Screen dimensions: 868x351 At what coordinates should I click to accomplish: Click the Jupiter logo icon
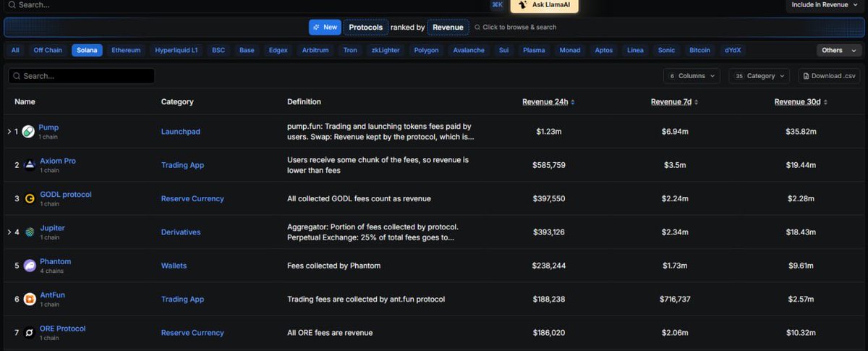click(x=30, y=232)
